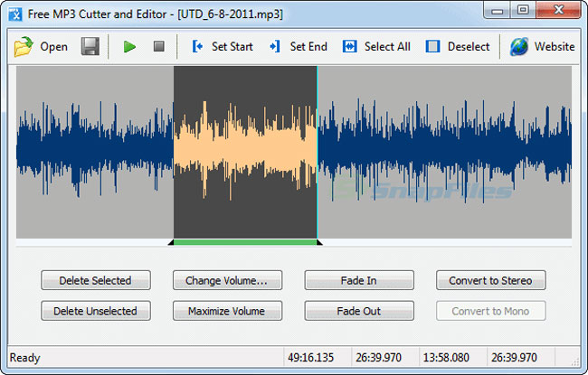Choose the Select All toolbar icon
The image size is (588, 375).
point(349,46)
